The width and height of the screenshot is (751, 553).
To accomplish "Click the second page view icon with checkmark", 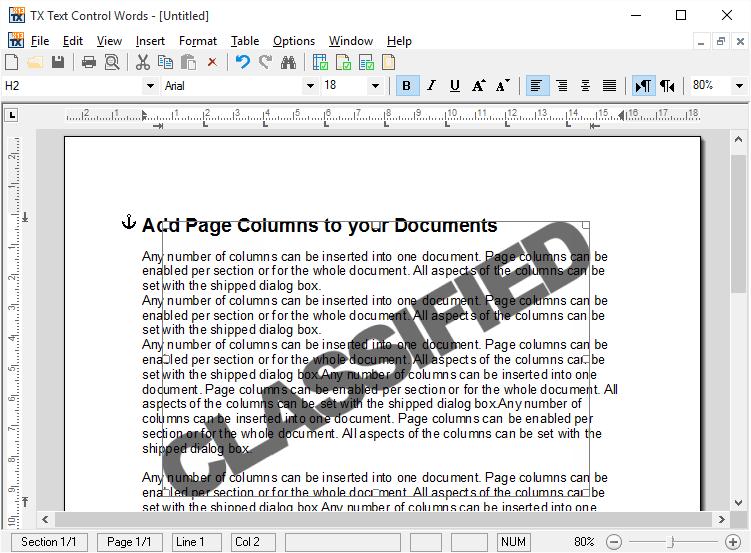I will [x=343, y=62].
